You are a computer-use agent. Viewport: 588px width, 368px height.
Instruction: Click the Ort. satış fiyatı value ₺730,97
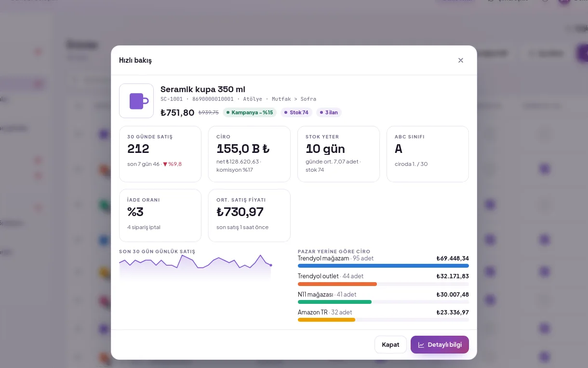tap(240, 212)
